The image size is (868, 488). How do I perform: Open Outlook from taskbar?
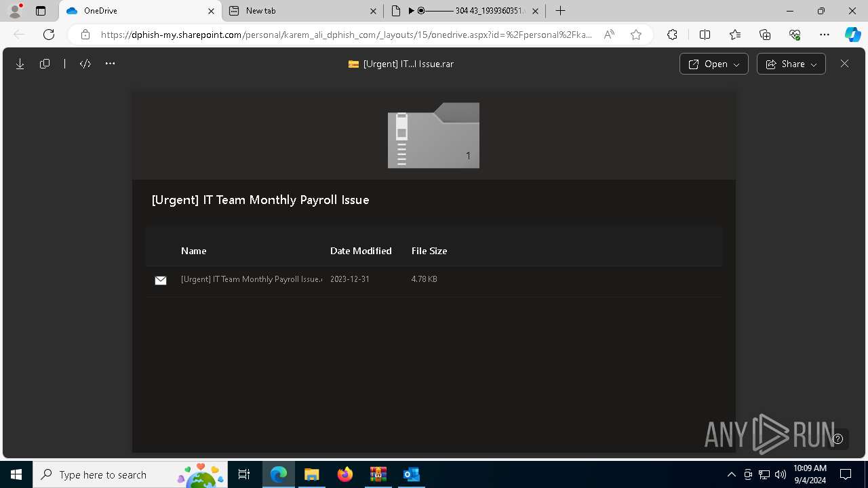click(412, 474)
